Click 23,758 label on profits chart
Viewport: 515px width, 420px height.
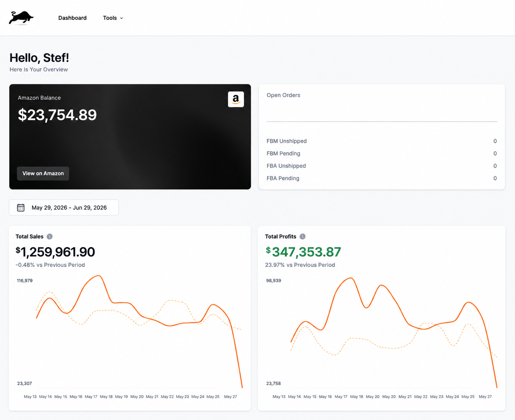click(273, 383)
